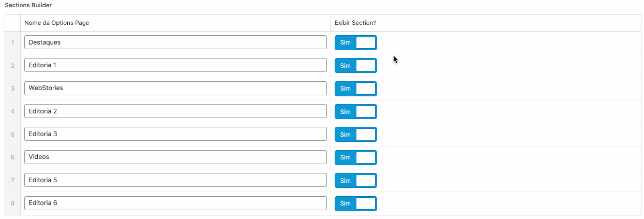Turn off the Vídeos section toggle
Image resolution: width=644 pixels, height=219 pixels.
(356, 157)
